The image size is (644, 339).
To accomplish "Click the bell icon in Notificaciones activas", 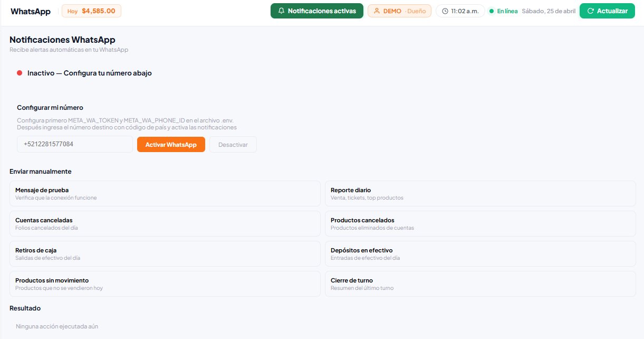I will point(281,11).
